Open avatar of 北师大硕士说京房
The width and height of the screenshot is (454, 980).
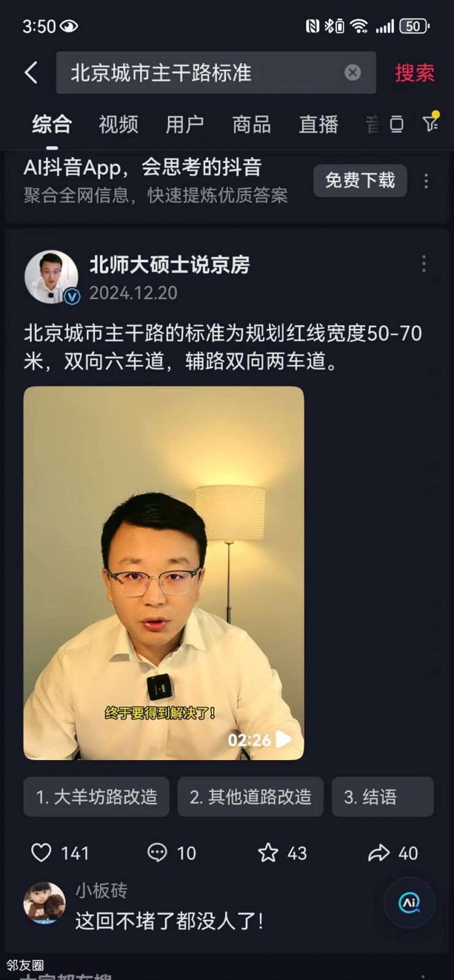pyautogui.click(x=51, y=277)
